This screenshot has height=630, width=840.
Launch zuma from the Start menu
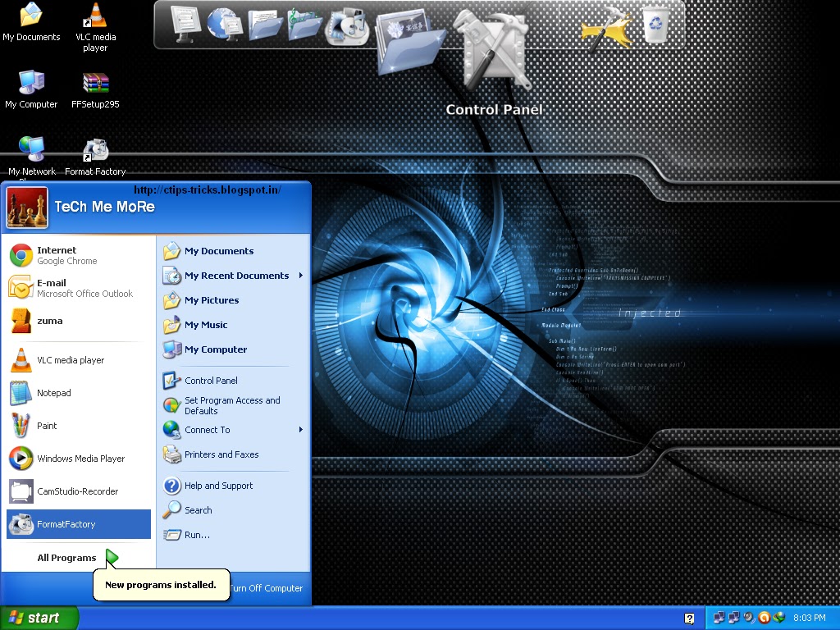79,321
